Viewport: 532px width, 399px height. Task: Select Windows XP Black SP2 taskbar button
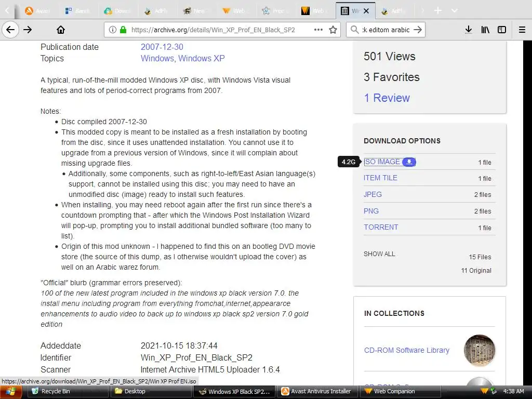pyautogui.click(x=235, y=392)
